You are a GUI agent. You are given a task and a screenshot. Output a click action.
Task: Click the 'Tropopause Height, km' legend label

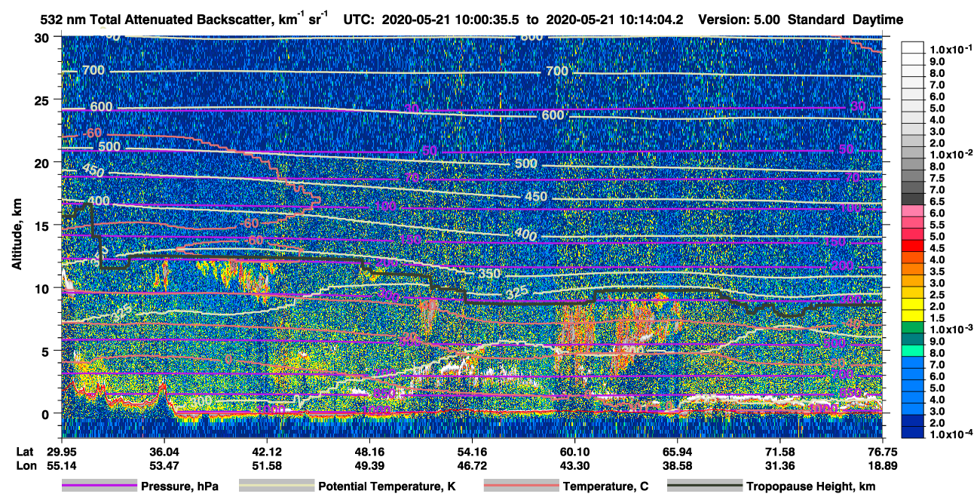810,486
